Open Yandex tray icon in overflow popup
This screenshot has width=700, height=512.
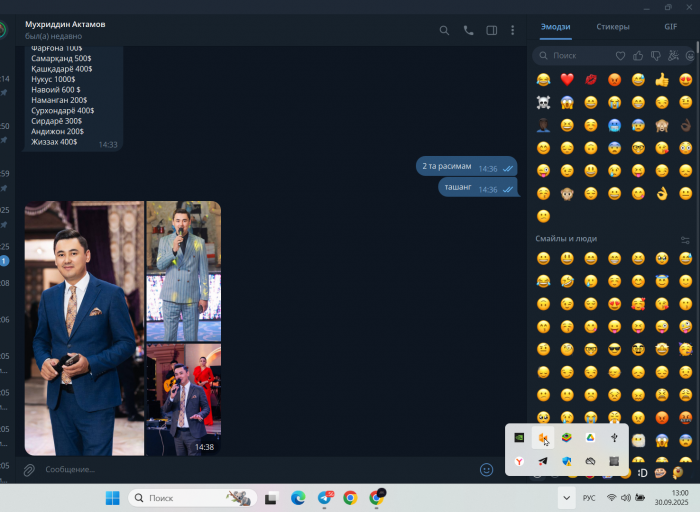point(519,462)
